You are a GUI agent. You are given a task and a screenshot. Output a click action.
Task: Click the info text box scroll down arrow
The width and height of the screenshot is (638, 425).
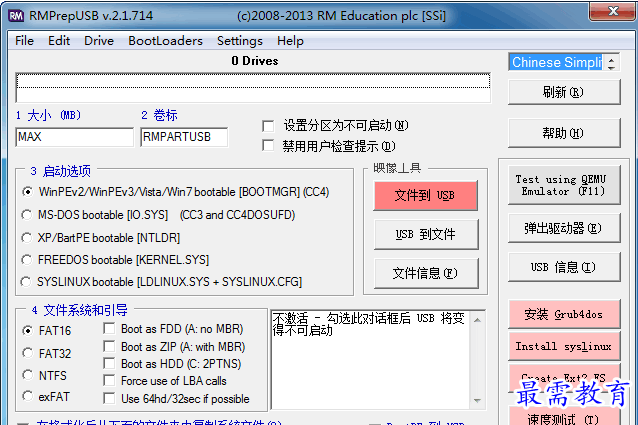478,401
